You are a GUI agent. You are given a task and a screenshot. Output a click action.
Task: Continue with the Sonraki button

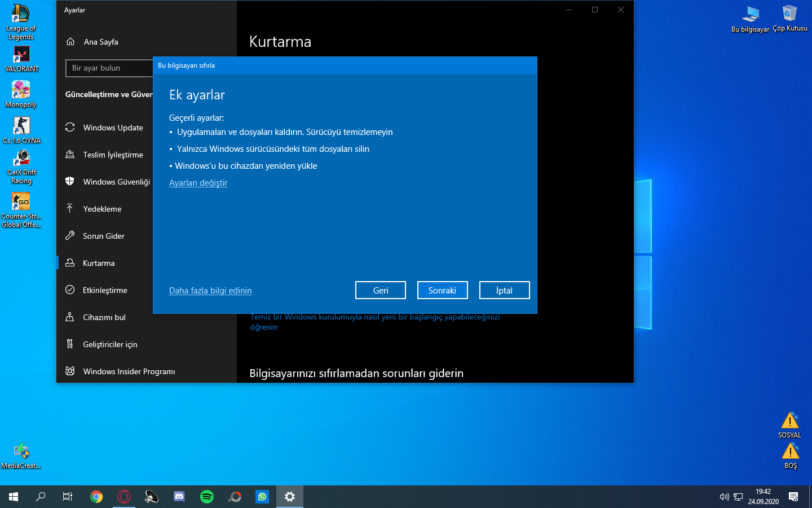(443, 290)
